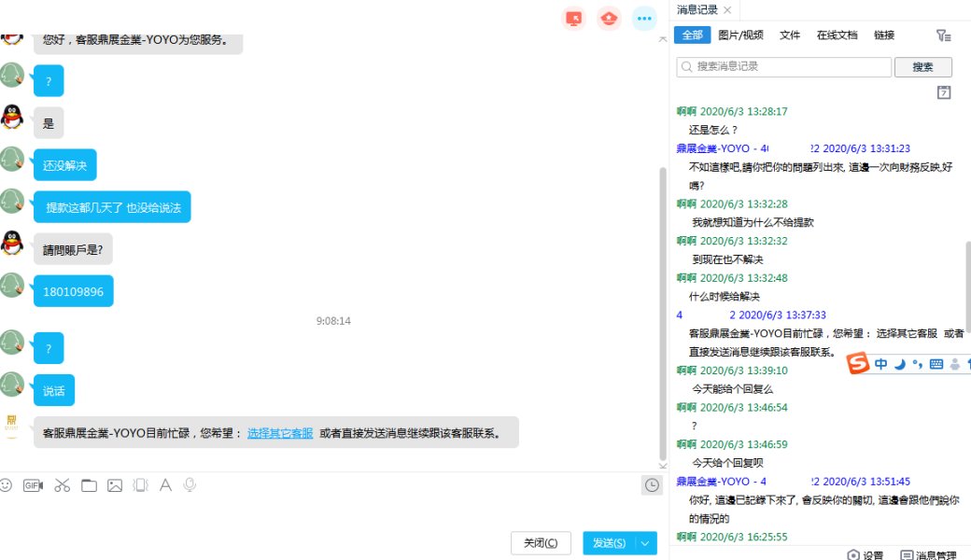Click the 搜索 button
The height and width of the screenshot is (560, 971).
pyautogui.click(x=922, y=67)
